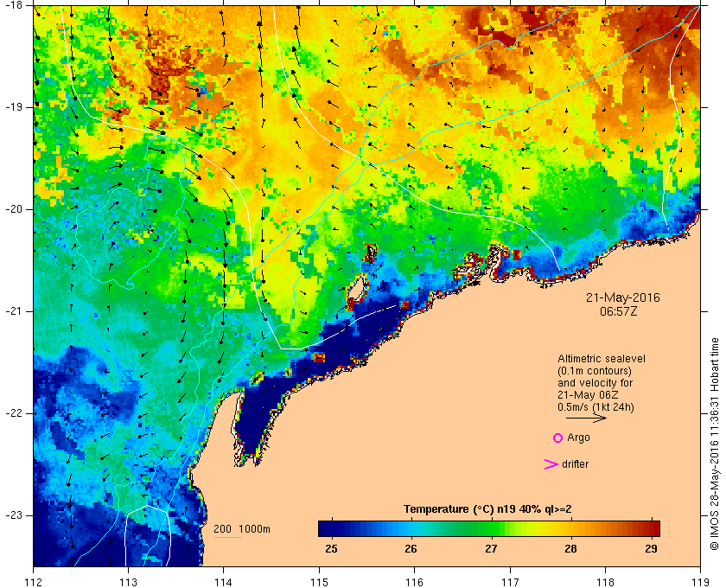Click the 0.5m/s (1kt 24h) text

595,407
